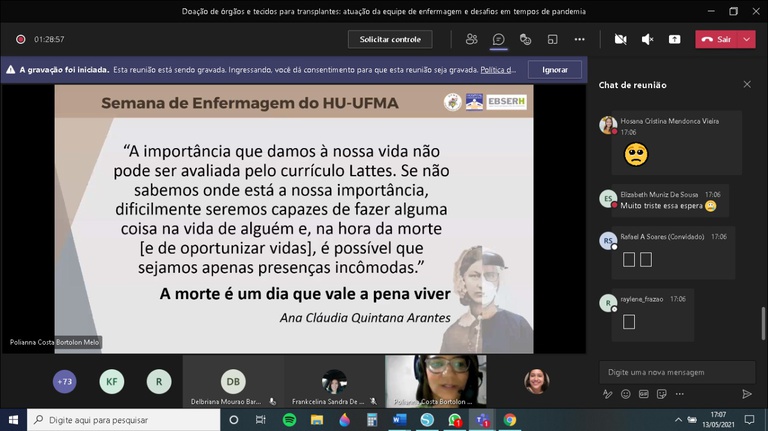Image resolution: width=768 pixels, height=431 pixels.
Task: Toggle the meeting chat icon
Action: 498,39
